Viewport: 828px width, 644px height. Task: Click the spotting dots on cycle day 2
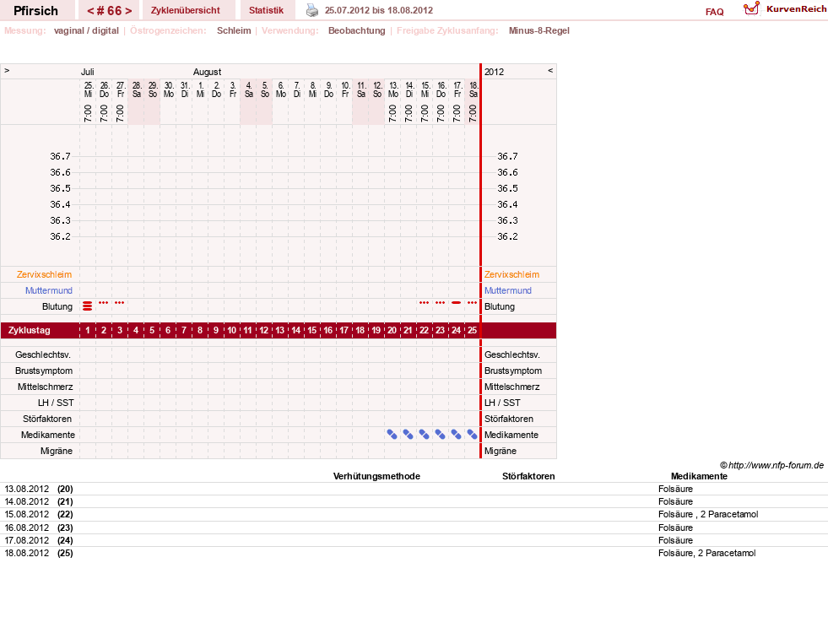(104, 302)
